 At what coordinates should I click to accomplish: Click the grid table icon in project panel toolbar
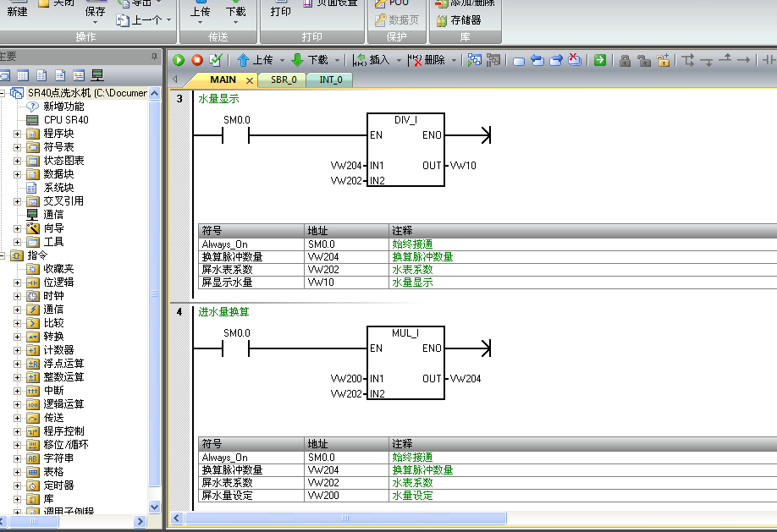[x=23, y=75]
